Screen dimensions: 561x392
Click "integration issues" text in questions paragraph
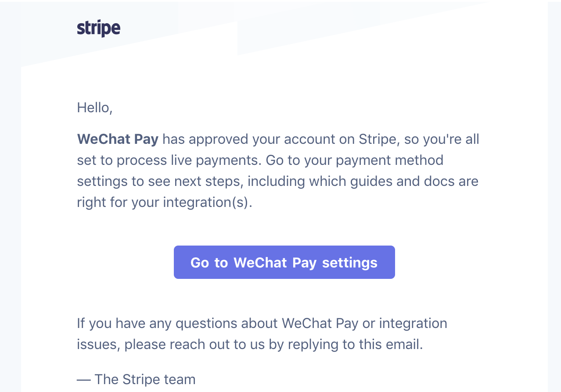pyautogui.click(x=262, y=334)
